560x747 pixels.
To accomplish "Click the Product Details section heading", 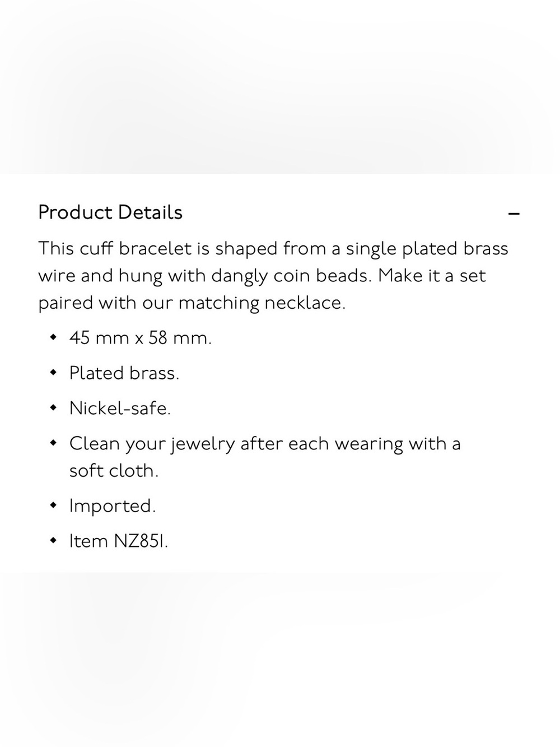I will [x=110, y=212].
